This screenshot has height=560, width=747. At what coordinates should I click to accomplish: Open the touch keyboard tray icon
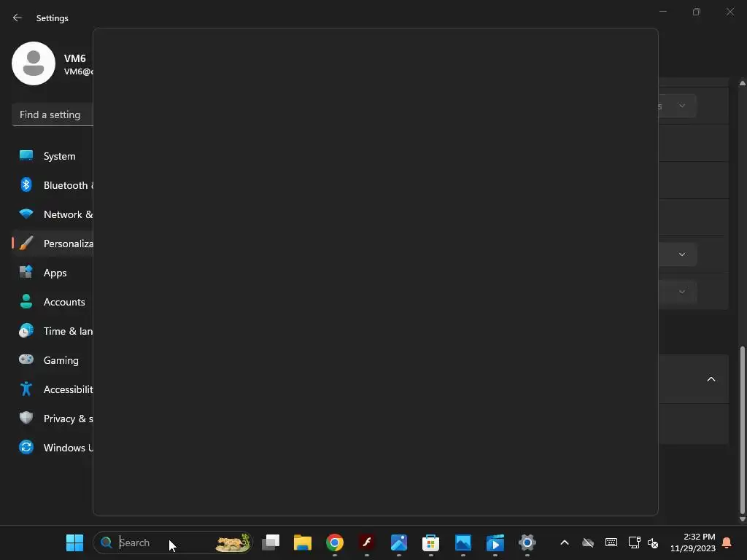(x=611, y=542)
